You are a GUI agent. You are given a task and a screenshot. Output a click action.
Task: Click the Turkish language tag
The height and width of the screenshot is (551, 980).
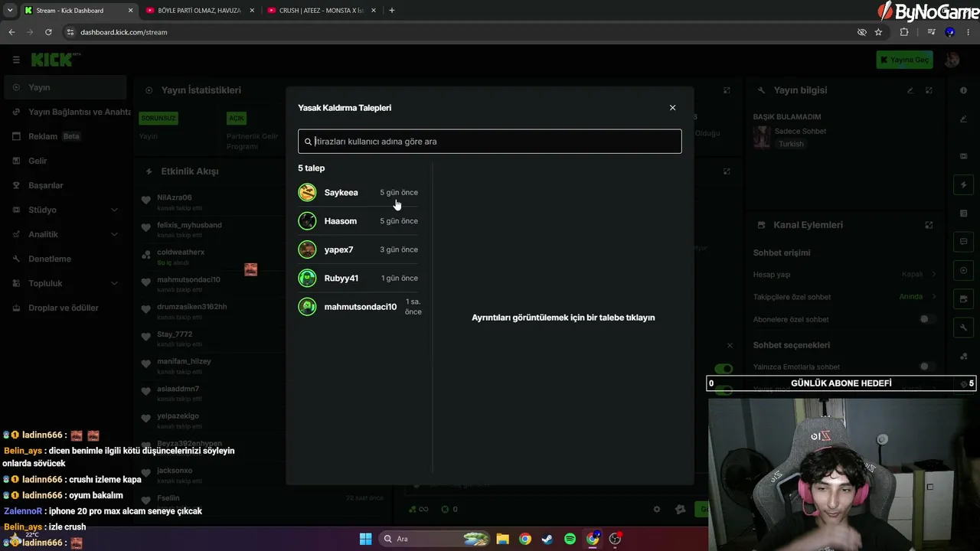(x=791, y=144)
